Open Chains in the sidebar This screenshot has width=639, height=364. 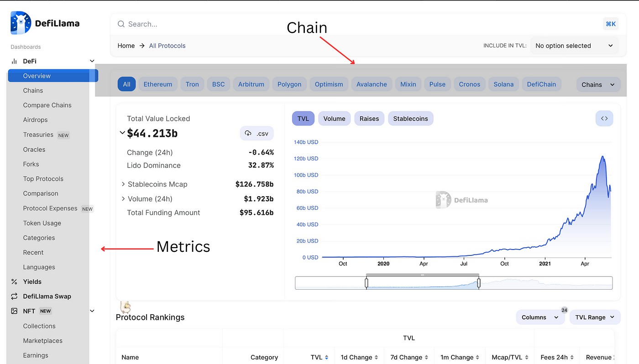[x=33, y=90]
